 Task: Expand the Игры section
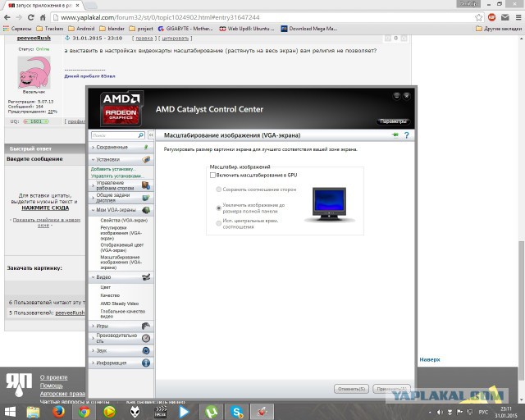pos(121,326)
